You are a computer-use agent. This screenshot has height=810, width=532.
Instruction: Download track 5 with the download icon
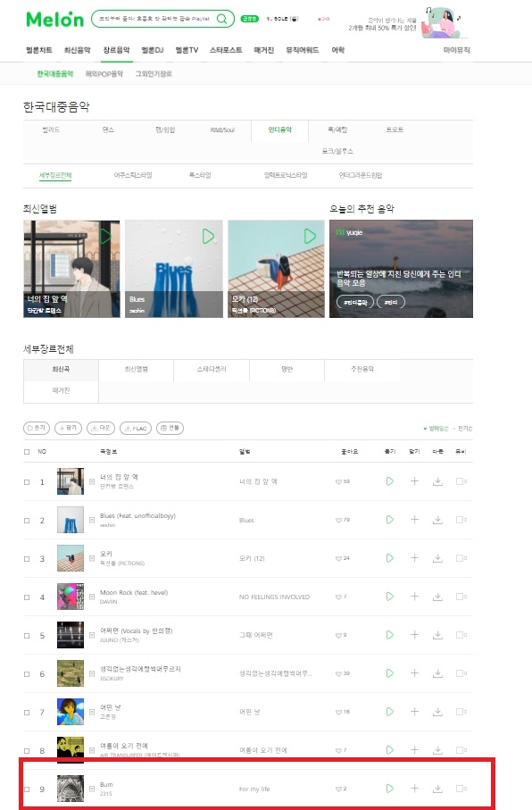(437, 635)
